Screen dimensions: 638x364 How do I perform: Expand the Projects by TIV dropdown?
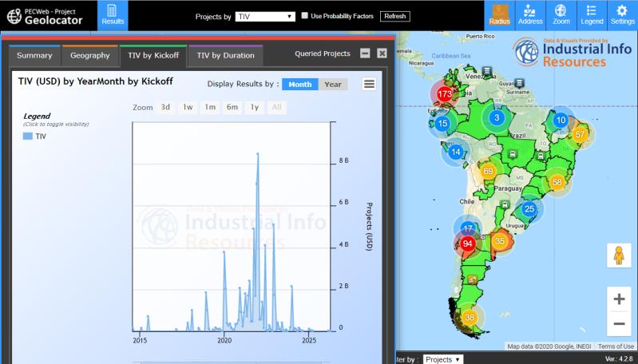coord(265,16)
